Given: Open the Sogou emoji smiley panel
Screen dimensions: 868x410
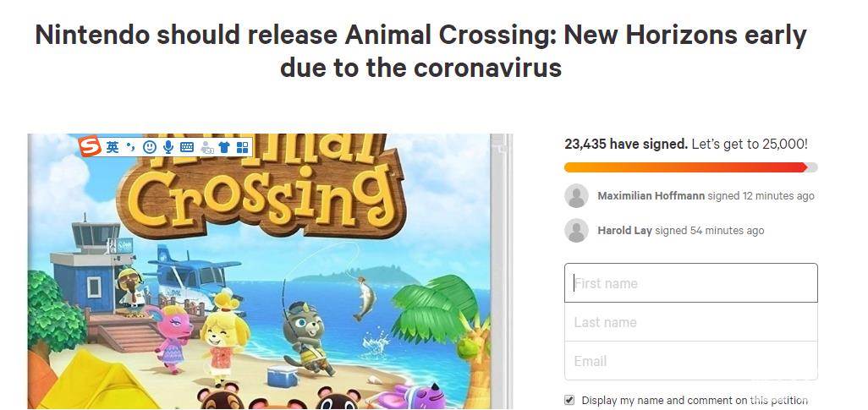Looking at the screenshot, I should [x=150, y=147].
